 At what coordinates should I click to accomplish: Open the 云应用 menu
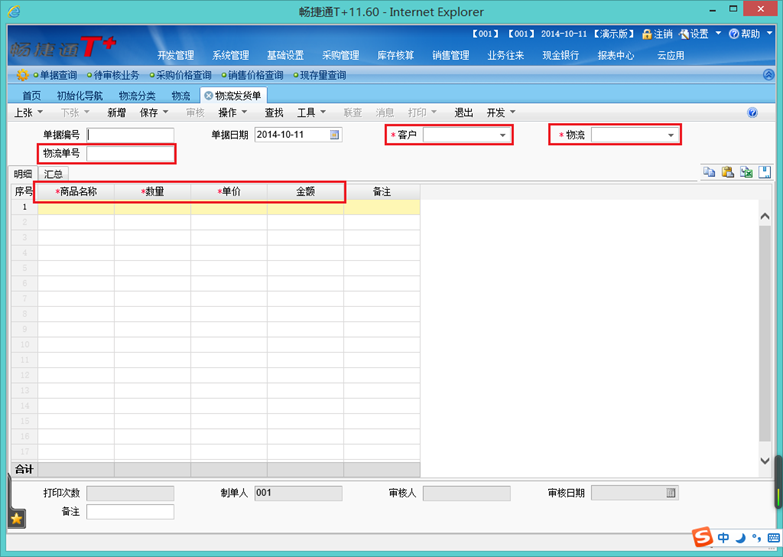[x=671, y=55]
